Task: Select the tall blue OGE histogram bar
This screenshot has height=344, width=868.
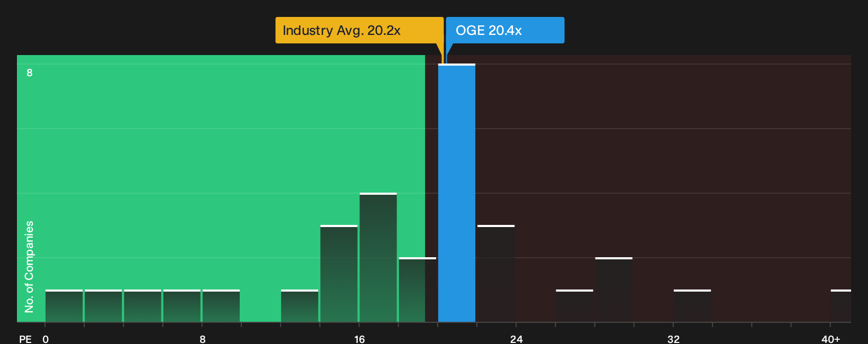Action: tap(457, 193)
